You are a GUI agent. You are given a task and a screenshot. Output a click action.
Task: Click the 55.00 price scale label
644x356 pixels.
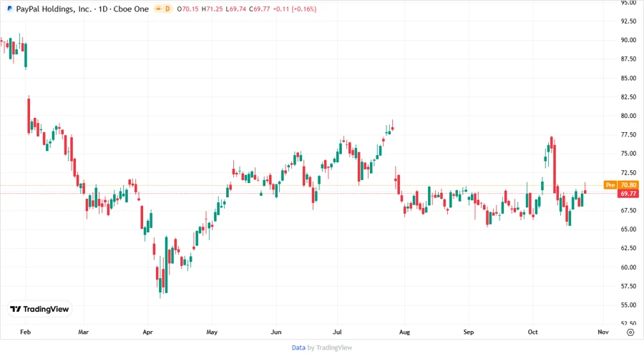628,305
